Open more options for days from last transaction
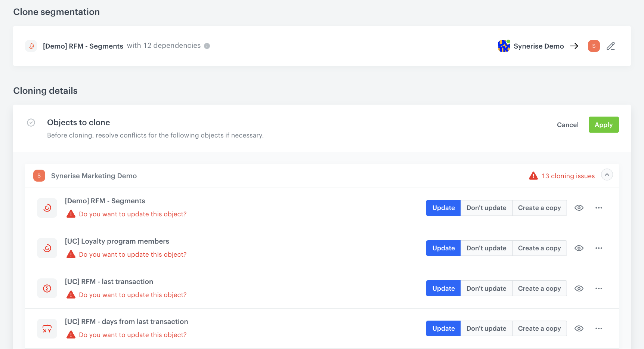Viewport: 644px width, 349px height. coord(598,328)
